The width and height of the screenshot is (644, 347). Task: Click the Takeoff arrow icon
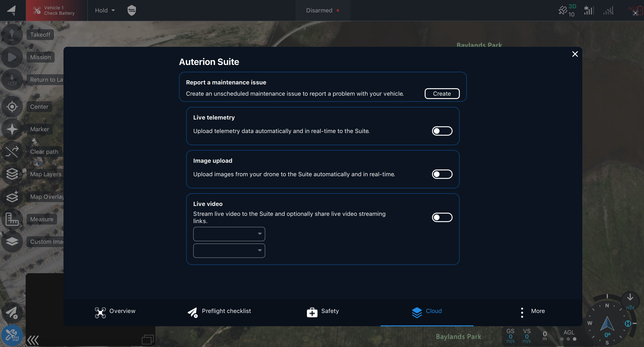12,34
